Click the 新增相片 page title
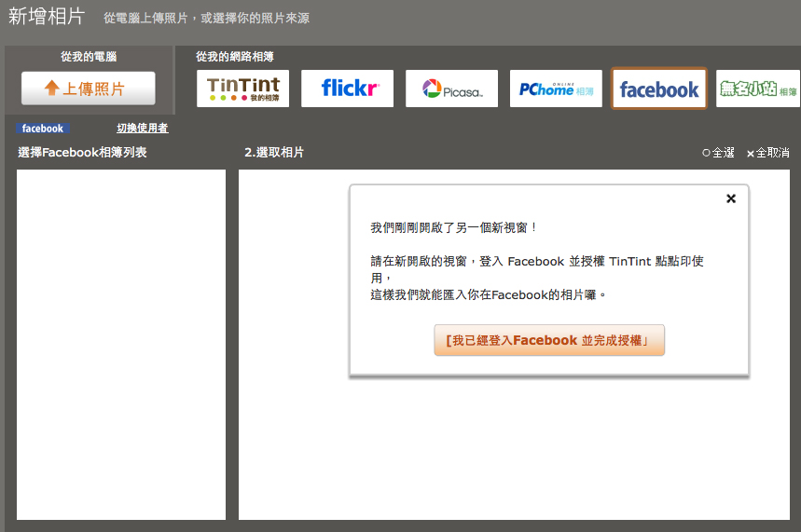Screen dimensions: 801x532 tap(47, 17)
